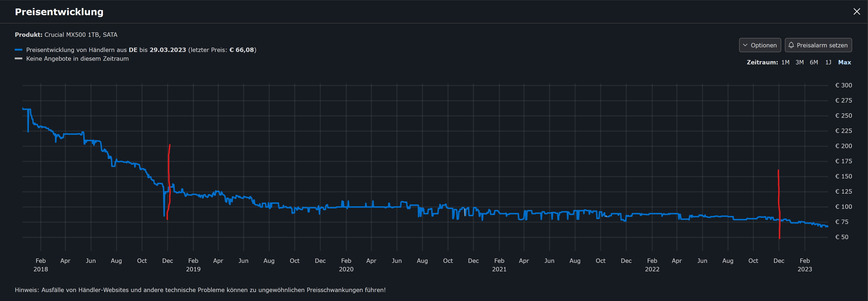Viewport: 868px width, 301px height.
Task: Click the bell icon for Preisalarm
Action: coord(791,45)
